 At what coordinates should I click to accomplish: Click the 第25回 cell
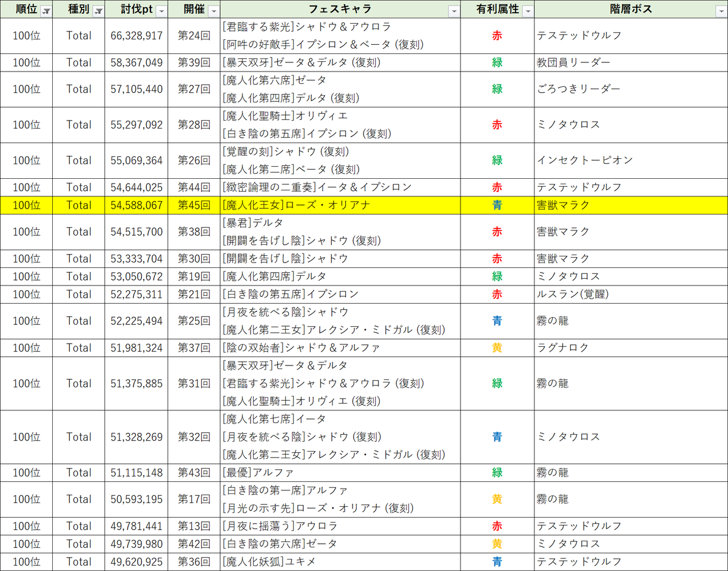click(194, 321)
